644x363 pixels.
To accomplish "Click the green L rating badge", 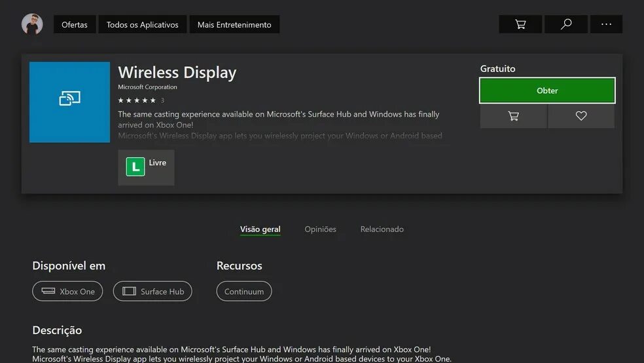I will (135, 167).
